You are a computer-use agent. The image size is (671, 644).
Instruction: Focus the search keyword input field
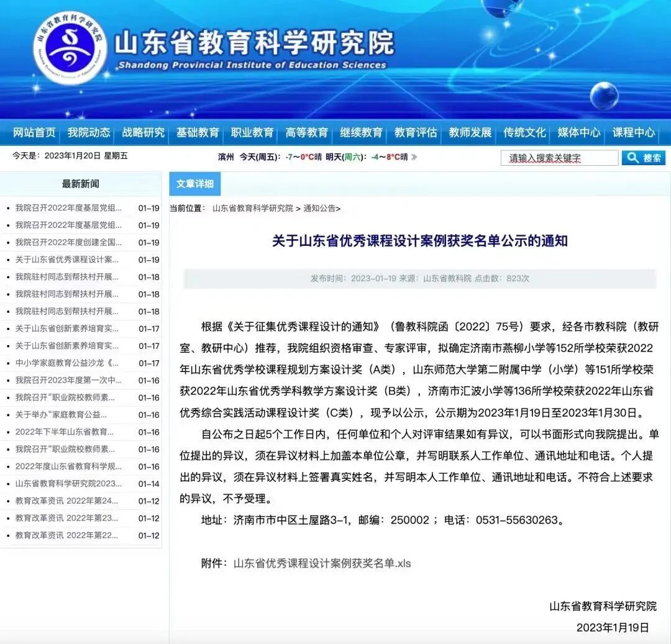tap(559, 158)
